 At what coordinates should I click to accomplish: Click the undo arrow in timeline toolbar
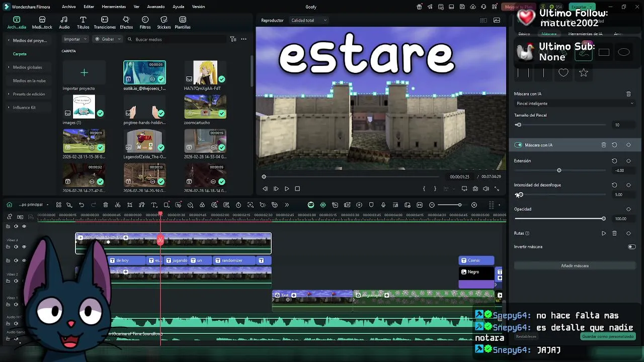point(82,205)
